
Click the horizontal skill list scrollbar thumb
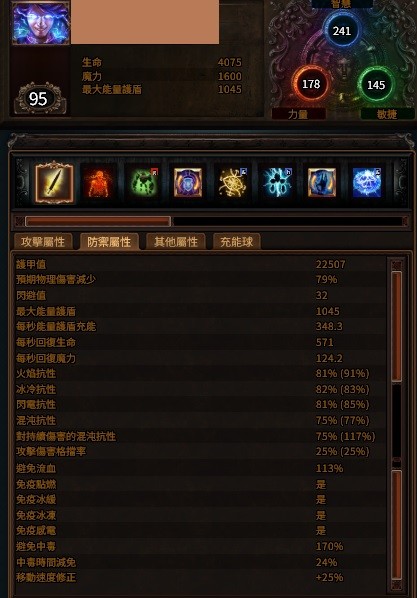pyautogui.click(x=98, y=221)
